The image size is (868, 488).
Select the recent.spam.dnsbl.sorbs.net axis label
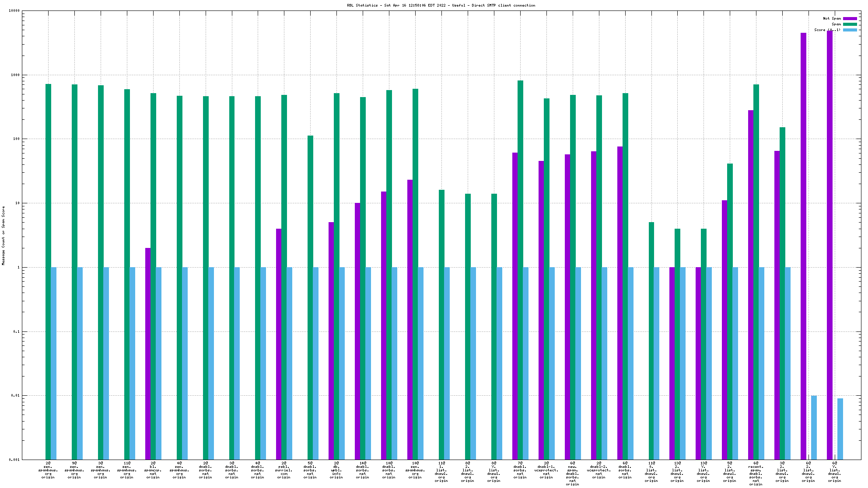coord(756,474)
